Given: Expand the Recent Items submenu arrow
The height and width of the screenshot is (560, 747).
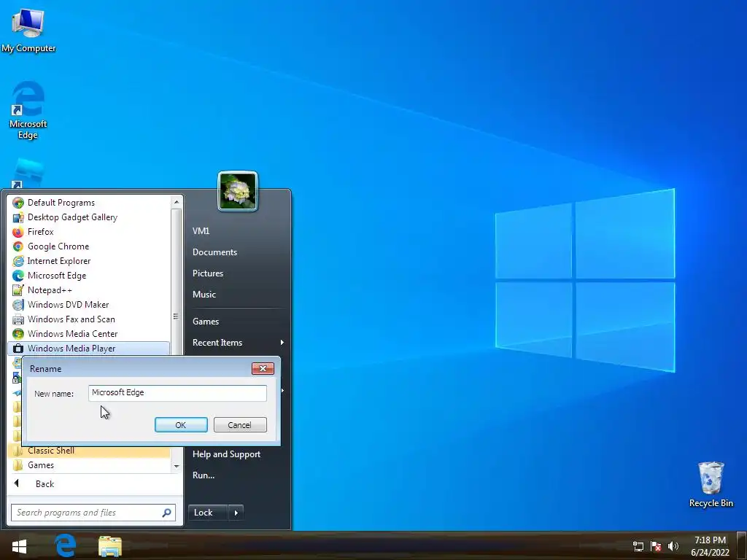Looking at the screenshot, I should (282, 343).
